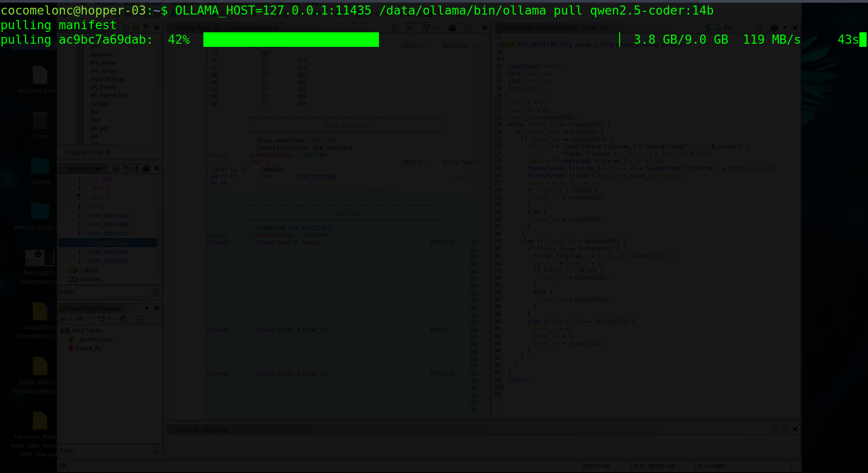Select the .eh_frame_hdr section in Program Tree

pyautogui.click(x=109, y=96)
